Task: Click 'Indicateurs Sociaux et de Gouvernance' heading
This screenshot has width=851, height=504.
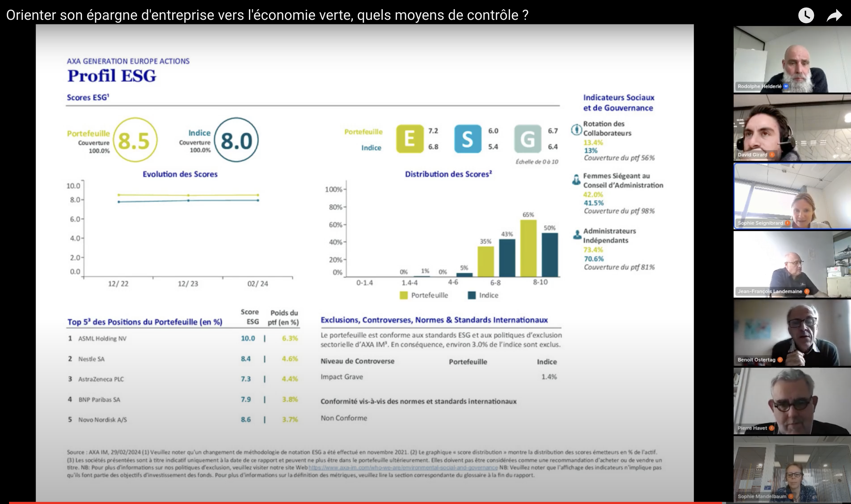Action: click(618, 103)
